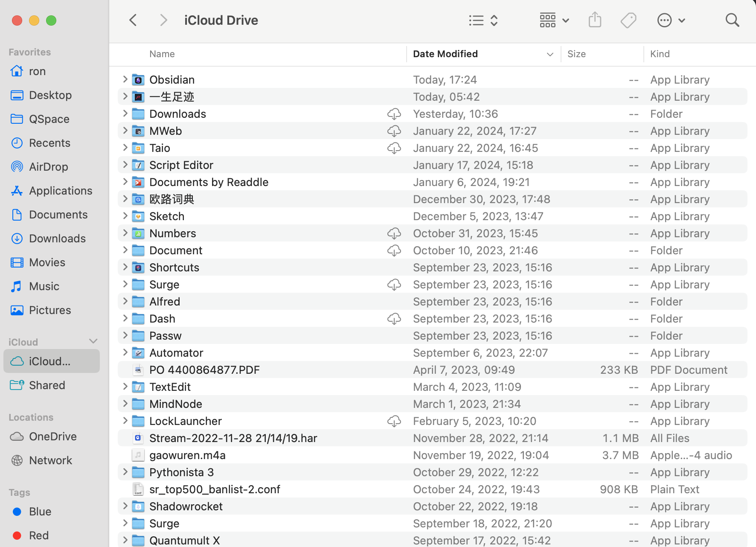This screenshot has height=547, width=756.
Task: Open Recents in the sidebar
Action: [52, 143]
